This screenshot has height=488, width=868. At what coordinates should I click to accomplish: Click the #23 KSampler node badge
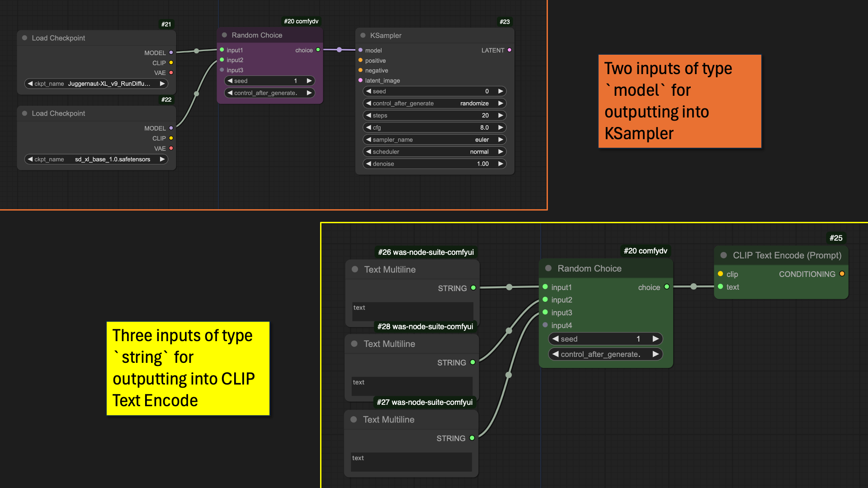click(x=505, y=22)
